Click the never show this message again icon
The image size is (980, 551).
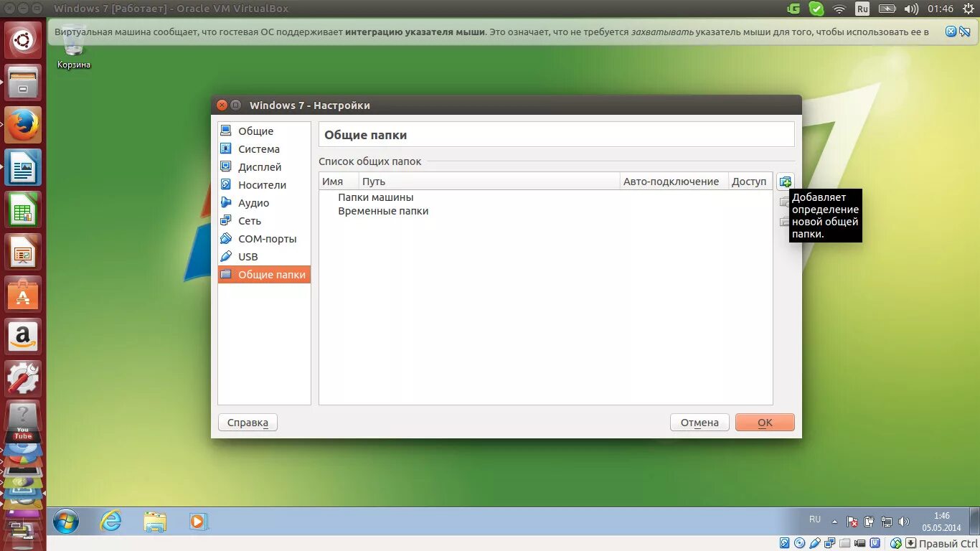[965, 32]
